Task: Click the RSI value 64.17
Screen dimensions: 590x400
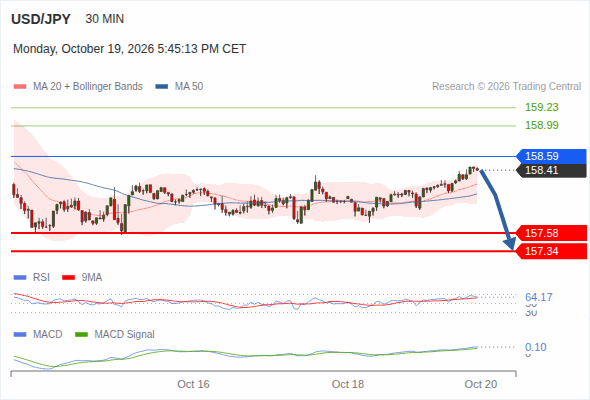Action: pyautogui.click(x=539, y=297)
